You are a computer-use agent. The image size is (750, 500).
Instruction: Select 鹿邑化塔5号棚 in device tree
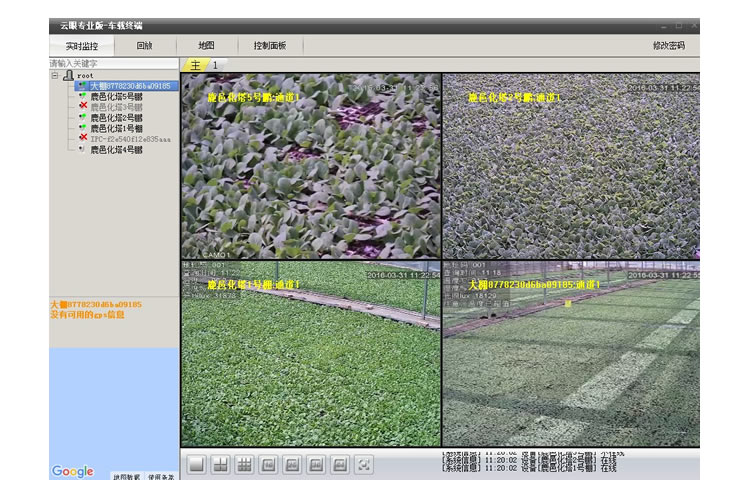click(117, 97)
